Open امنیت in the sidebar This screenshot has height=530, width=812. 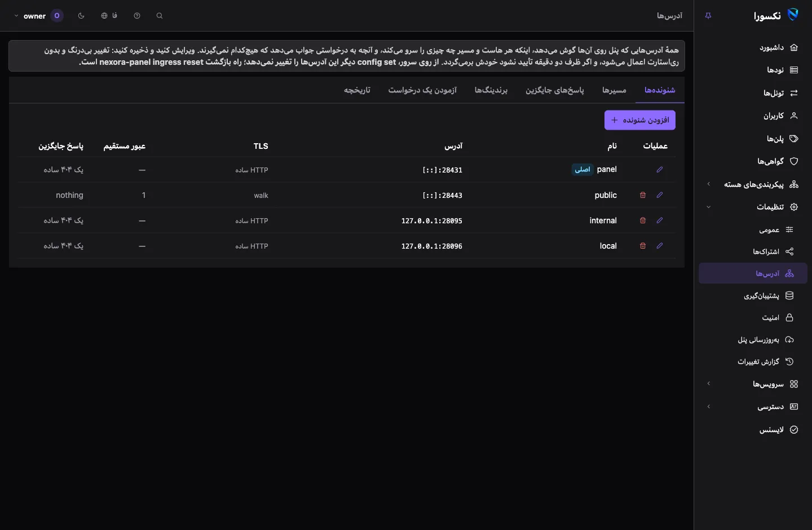click(x=753, y=317)
